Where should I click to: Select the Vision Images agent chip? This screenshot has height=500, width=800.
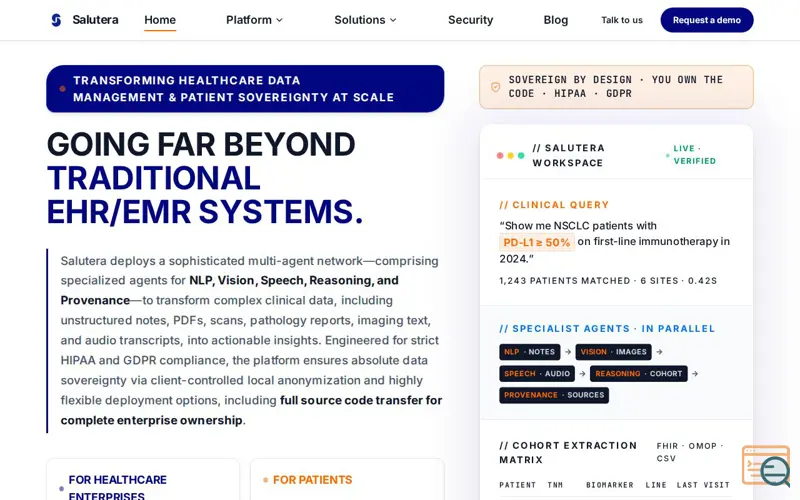614,352
